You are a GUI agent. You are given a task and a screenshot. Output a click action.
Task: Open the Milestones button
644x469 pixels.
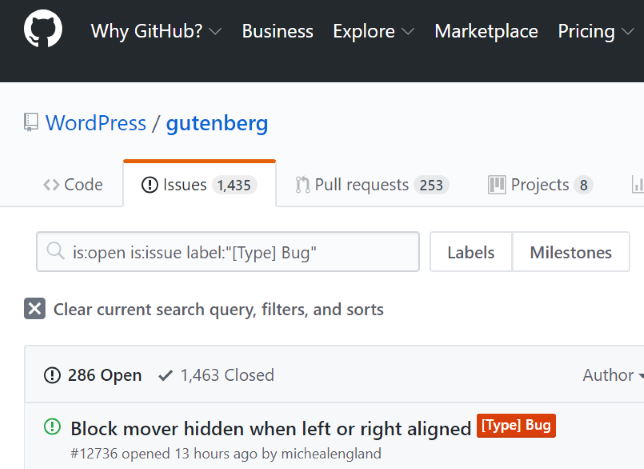(571, 252)
